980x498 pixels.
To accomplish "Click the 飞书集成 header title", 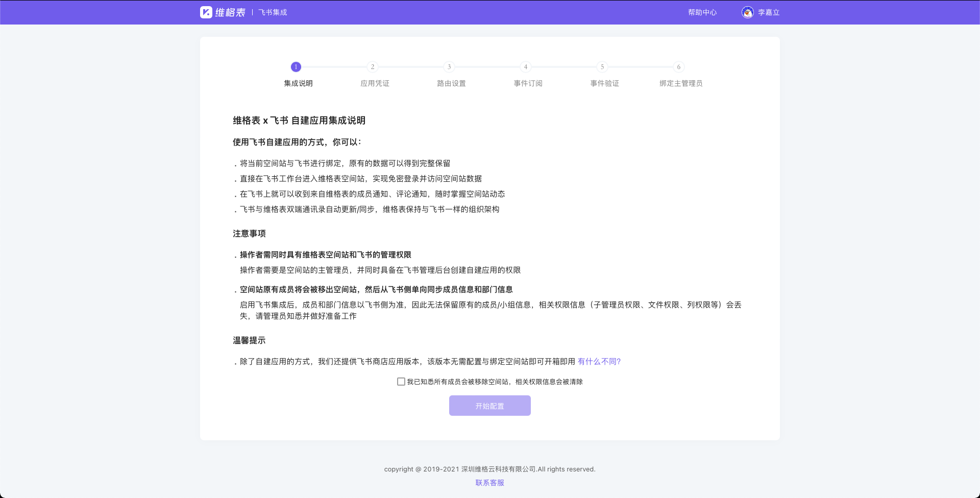I will [x=273, y=12].
